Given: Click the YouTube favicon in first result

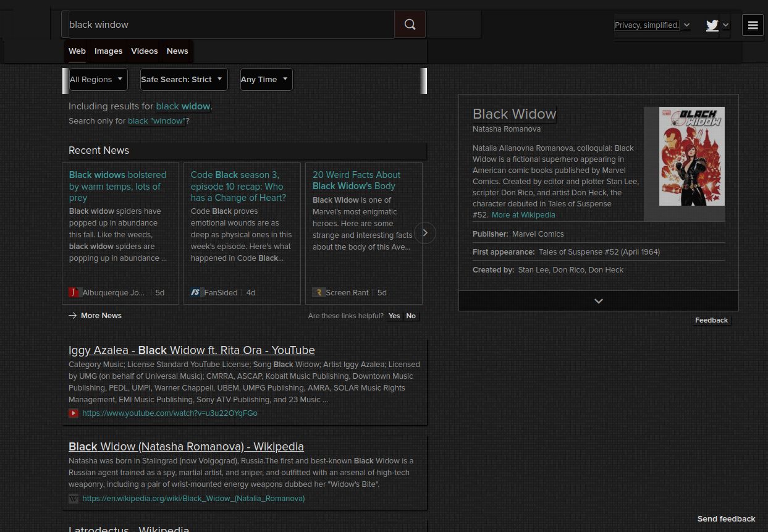Looking at the screenshot, I should [x=74, y=413].
